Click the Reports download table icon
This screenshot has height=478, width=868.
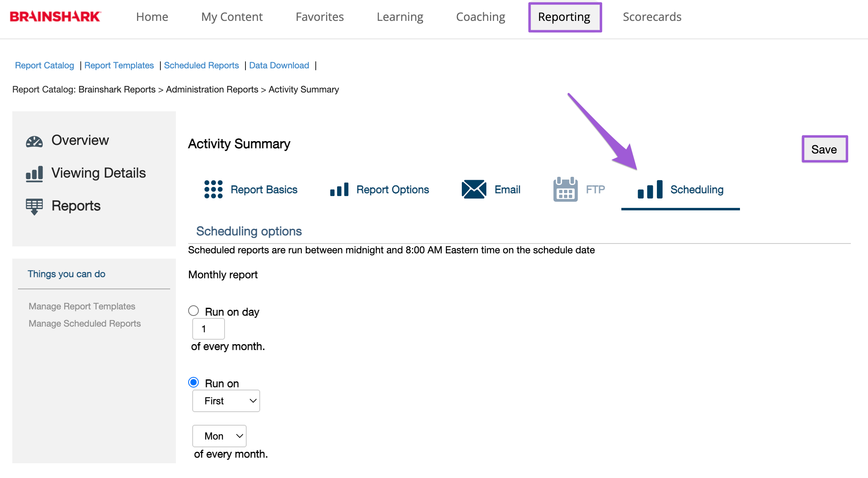point(34,207)
